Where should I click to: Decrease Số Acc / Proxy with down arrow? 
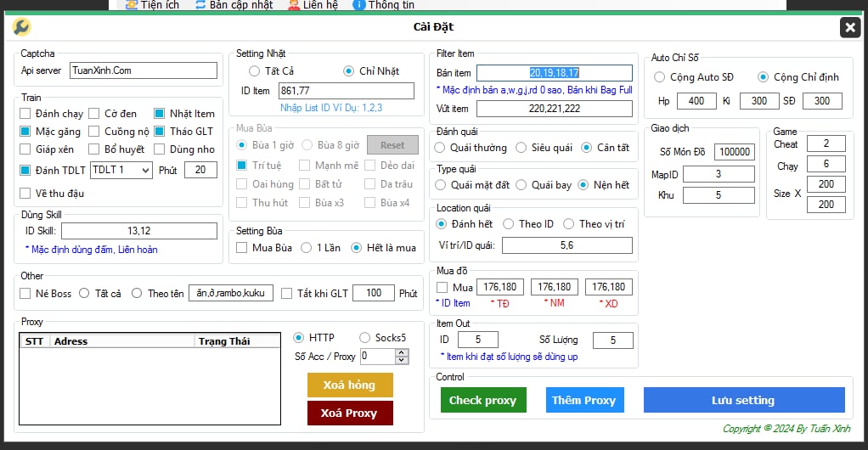coord(403,360)
